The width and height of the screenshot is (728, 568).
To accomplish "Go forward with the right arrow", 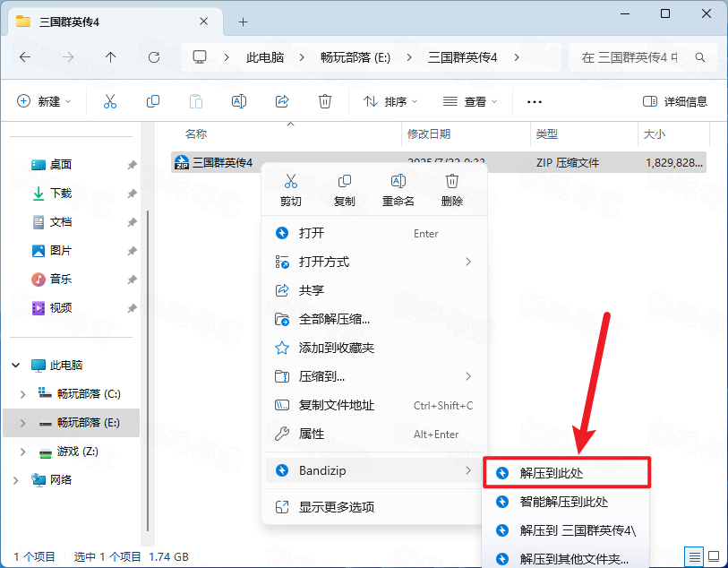I will [68, 57].
